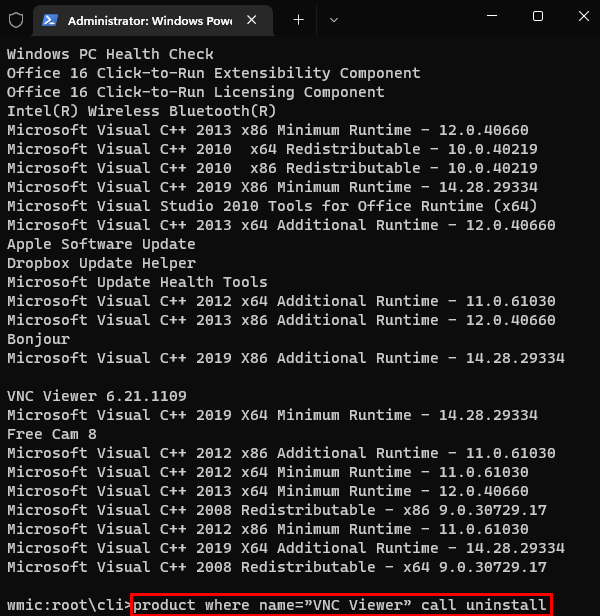600x616 pixels.
Task: Click 'Office 16 Click-to-Run Extensibility Component'
Action: click(x=213, y=73)
